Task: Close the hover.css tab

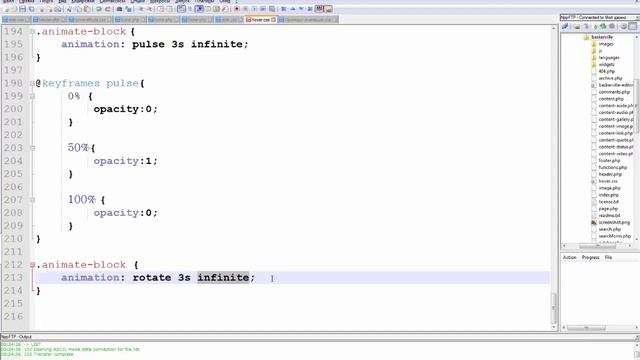Action: tap(273, 20)
